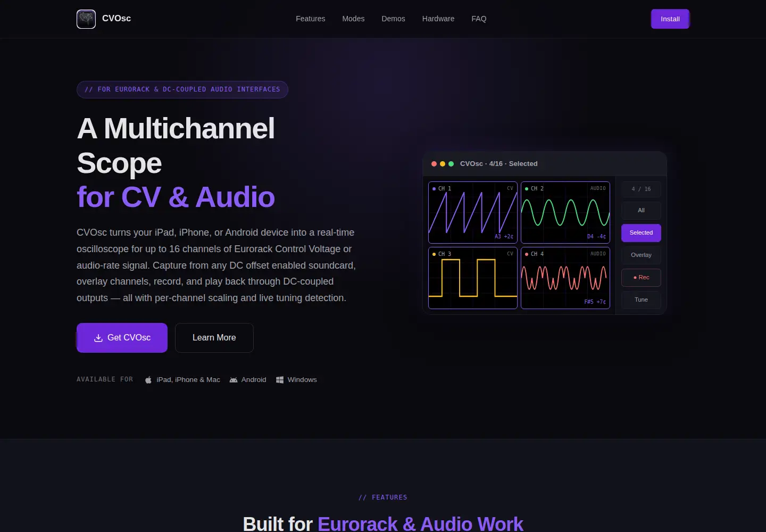The width and height of the screenshot is (766, 532).
Task: Click the Apple logo icon
Action: (x=148, y=380)
